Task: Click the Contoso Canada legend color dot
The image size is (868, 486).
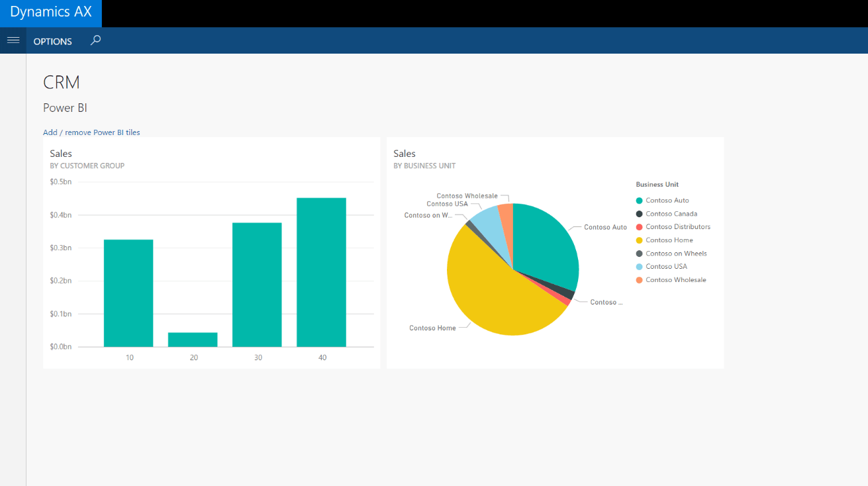Action: [x=639, y=214]
